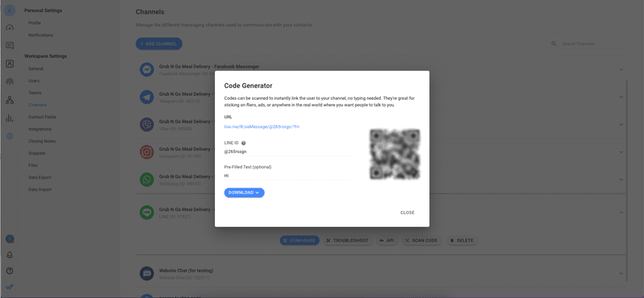Viewport: 644px width, 298px height.
Task: Click API button for the LINE channel
Action: click(386, 241)
